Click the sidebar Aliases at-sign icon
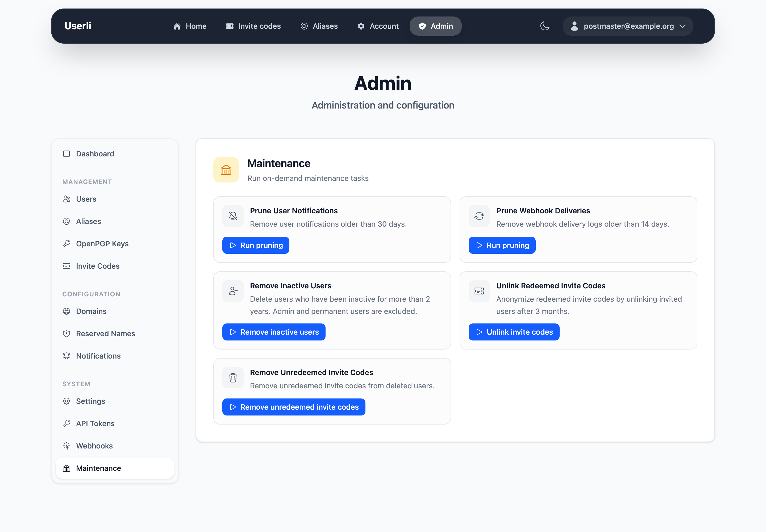This screenshot has height=532, width=766. coord(67,221)
